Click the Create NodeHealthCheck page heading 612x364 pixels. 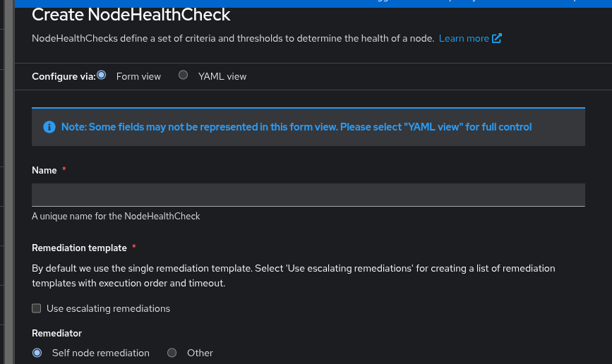click(x=131, y=14)
